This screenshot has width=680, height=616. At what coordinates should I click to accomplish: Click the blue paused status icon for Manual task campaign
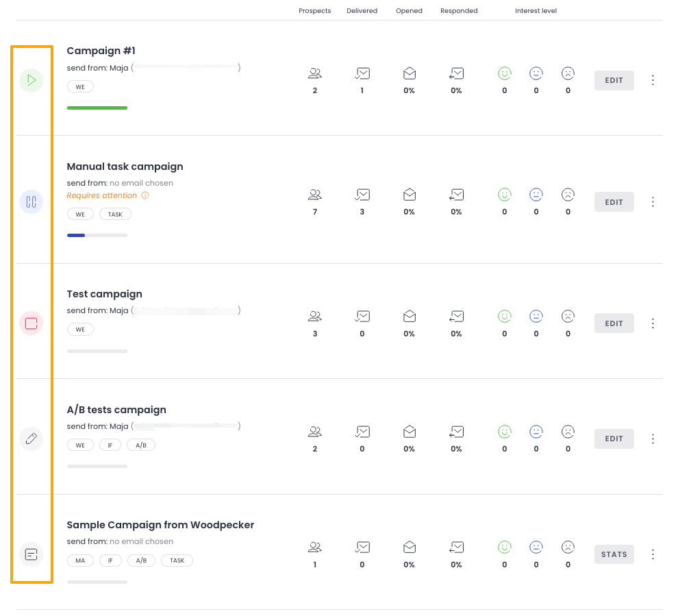pos(31,201)
